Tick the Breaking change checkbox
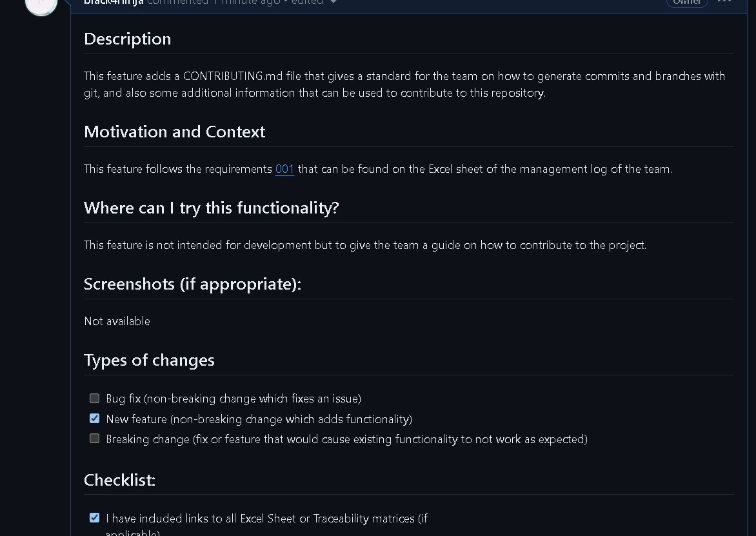This screenshot has width=756, height=536. coord(95,439)
